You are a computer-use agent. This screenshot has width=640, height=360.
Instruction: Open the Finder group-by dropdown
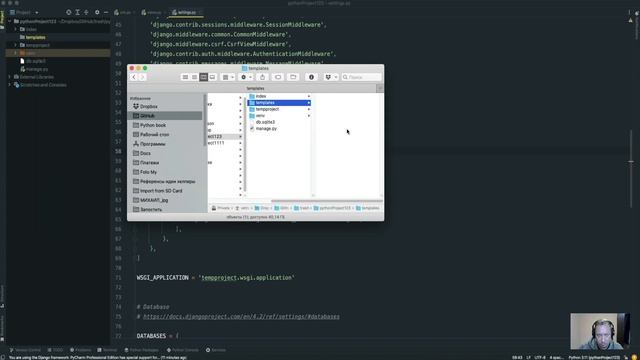click(x=228, y=77)
